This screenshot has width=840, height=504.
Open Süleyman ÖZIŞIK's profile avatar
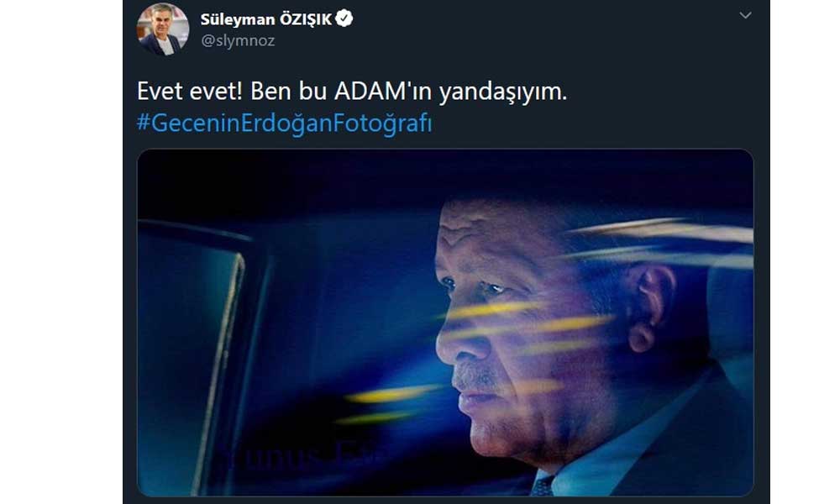[x=163, y=29]
